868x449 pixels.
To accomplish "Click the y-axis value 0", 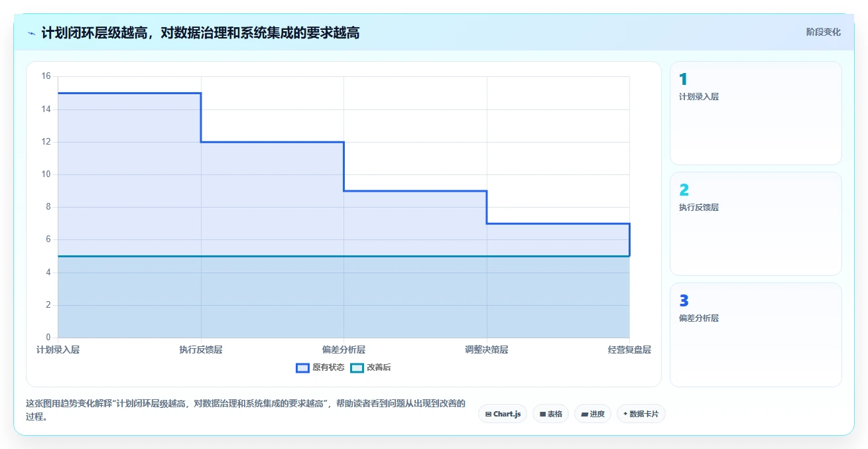I will 48,338.
